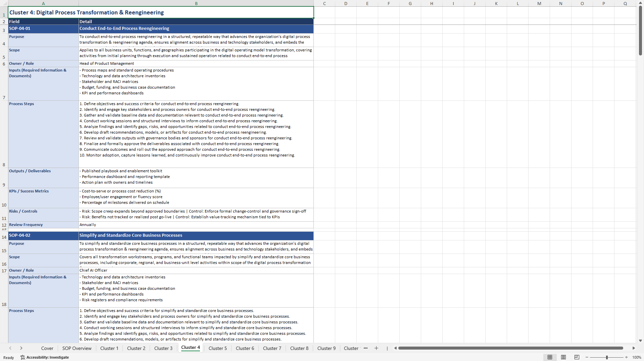This screenshot has height=361, width=644.
Task: Click 'Conduct End-to-End Process Reengineering' heading cell
Action: (196, 29)
